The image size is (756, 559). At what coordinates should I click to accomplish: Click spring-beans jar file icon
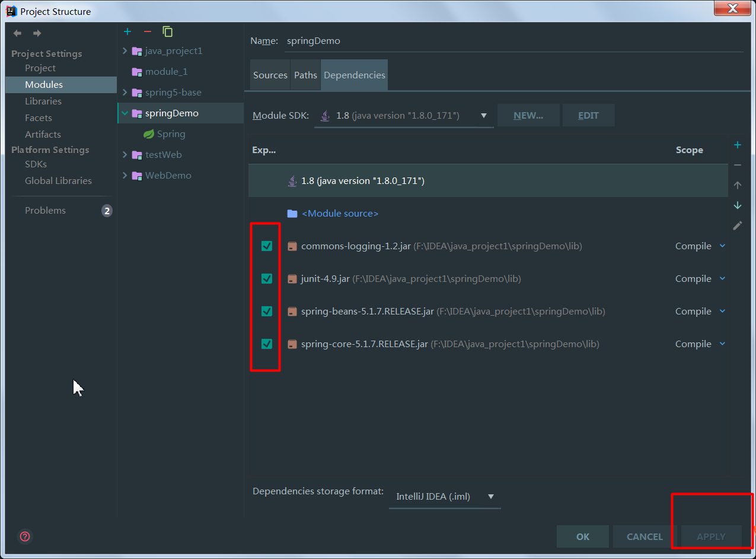(292, 312)
